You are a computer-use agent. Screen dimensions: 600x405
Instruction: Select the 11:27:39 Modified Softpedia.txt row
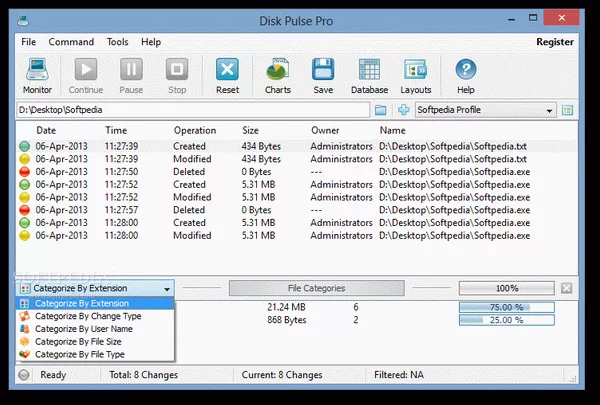pos(297,159)
